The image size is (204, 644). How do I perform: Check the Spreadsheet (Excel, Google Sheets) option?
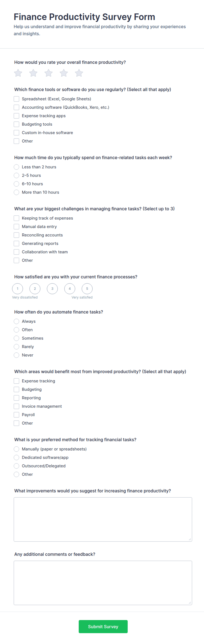pyautogui.click(x=16, y=99)
